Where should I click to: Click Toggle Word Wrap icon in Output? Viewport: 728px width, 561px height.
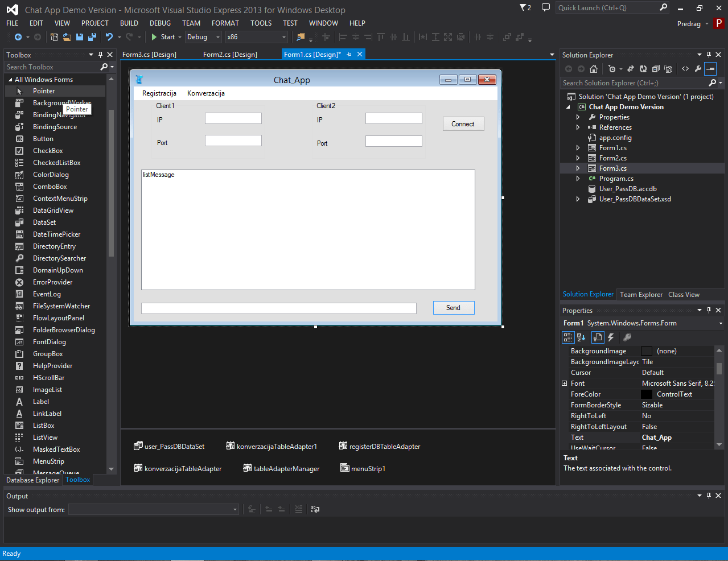point(315,509)
